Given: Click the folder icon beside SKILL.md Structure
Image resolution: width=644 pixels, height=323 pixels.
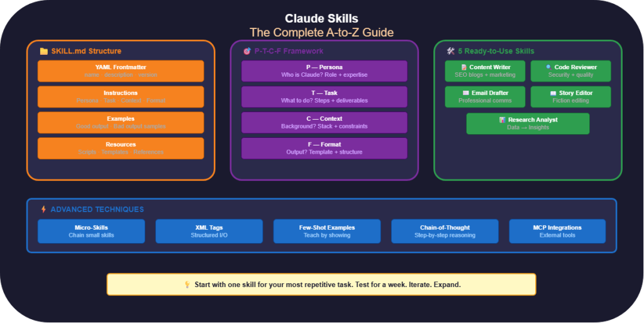Looking at the screenshot, I should 43,52.
